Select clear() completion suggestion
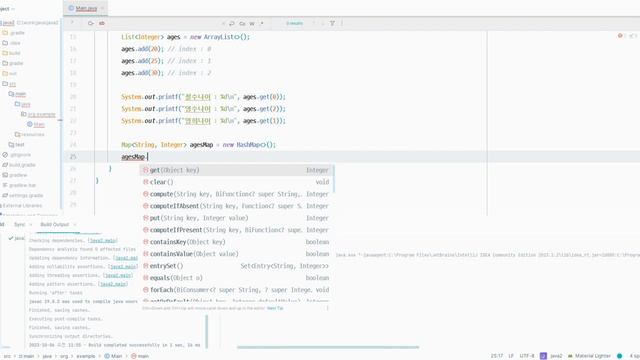The width and height of the screenshot is (640, 360). [236, 182]
